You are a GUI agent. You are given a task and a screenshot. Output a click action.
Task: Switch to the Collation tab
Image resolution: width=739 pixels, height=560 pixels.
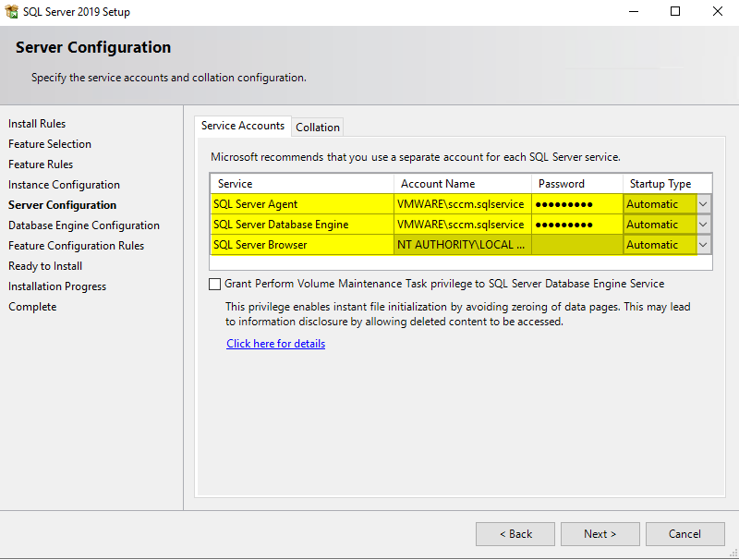(318, 128)
